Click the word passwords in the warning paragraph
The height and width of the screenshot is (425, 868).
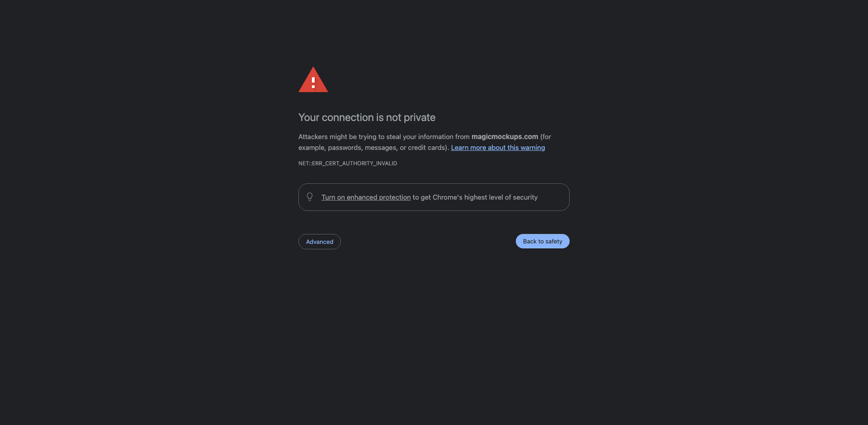345,147
